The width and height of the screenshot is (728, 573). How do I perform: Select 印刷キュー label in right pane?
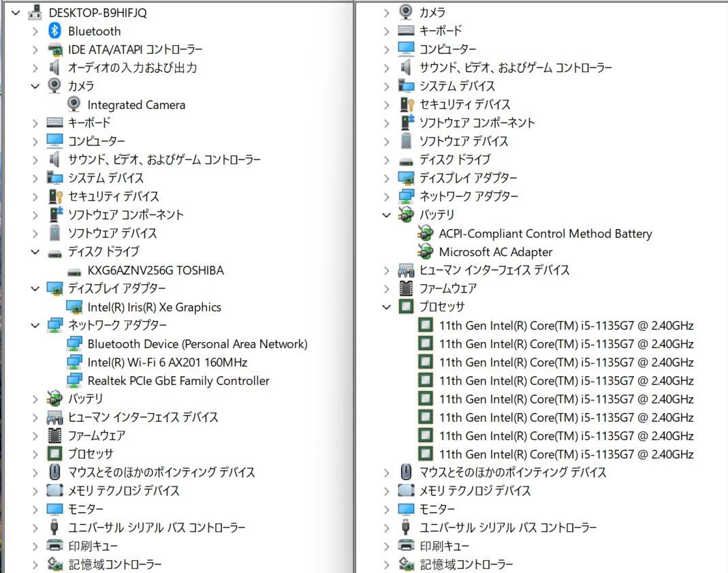[x=444, y=546]
